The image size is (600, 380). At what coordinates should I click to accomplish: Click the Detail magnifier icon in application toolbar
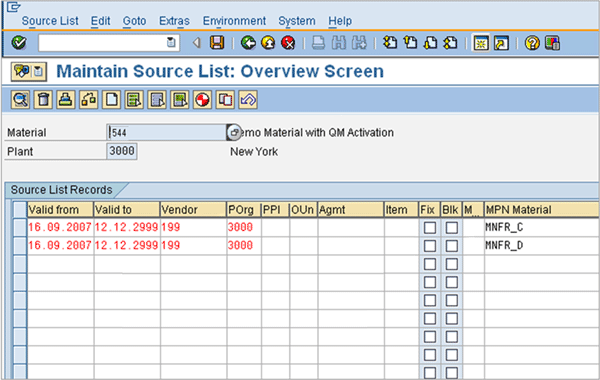point(20,100)
